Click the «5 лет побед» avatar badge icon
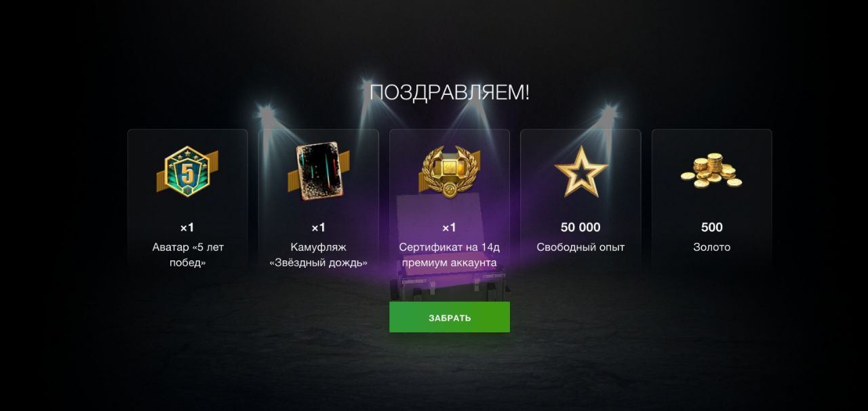Image resolution: width=868 pixels, height=411 pixels. click(188, 172)
